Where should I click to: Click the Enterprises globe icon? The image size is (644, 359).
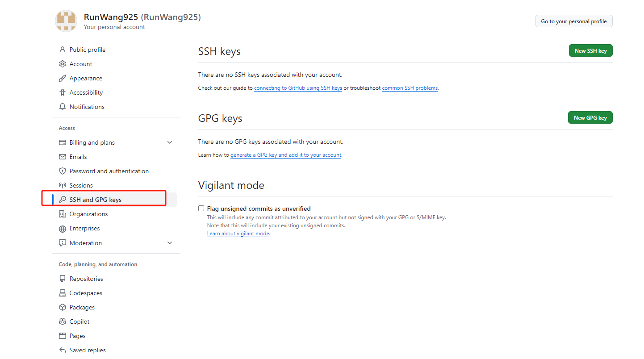pyautogui.click(x=63, y=229)
